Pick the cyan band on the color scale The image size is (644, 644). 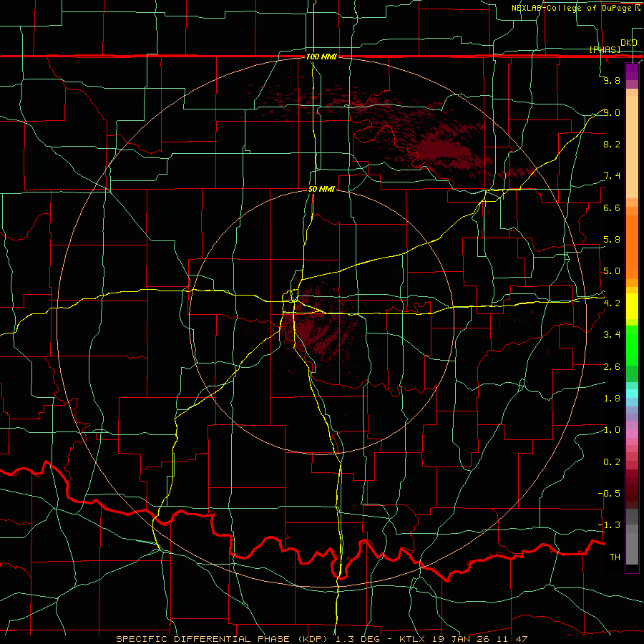(632, 394)
